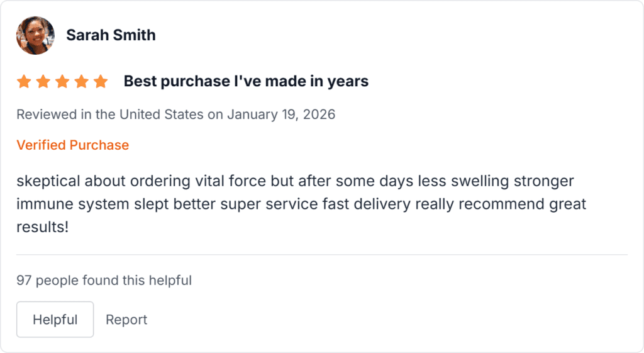Click the date January 19, 2026
644x353 pixels.
[x=281, y=115]
